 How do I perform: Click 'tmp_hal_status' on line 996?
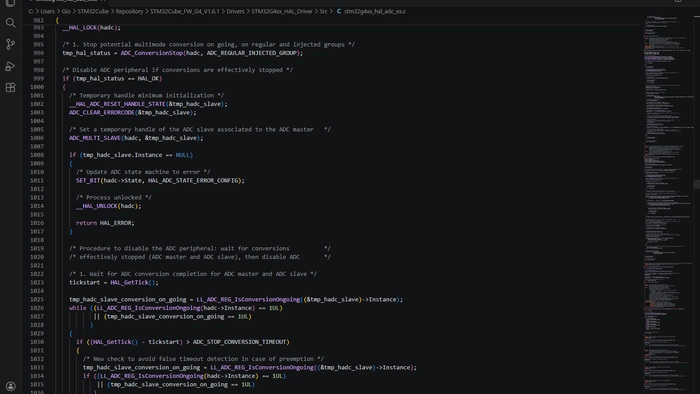tap(86, 53)
